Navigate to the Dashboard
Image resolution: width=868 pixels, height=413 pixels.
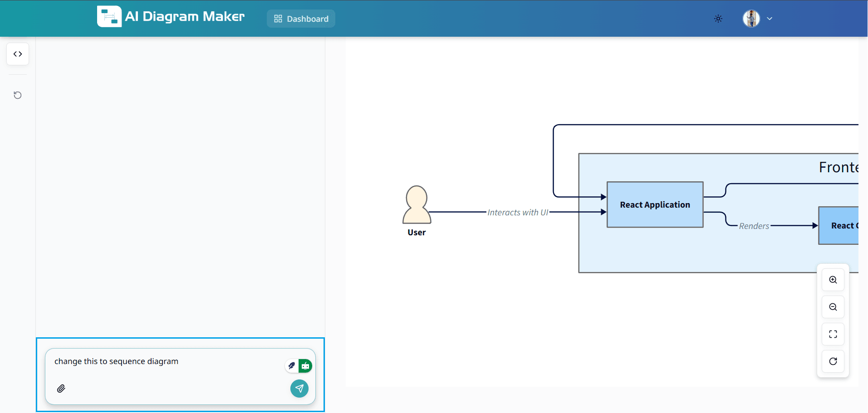pyautogui.click(x=307, y=19)
